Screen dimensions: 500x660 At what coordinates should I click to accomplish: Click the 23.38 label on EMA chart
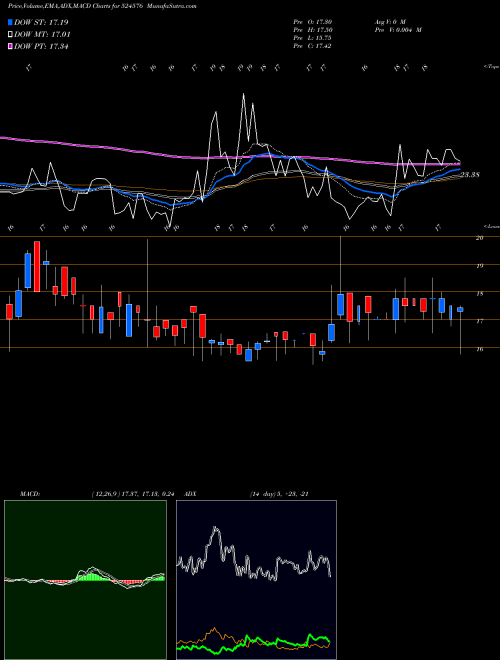(x=470, y=175)
